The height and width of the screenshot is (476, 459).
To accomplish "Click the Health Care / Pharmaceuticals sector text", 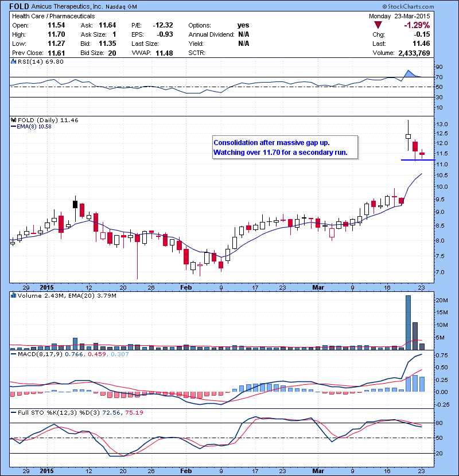I will click(x=53, y=16).
